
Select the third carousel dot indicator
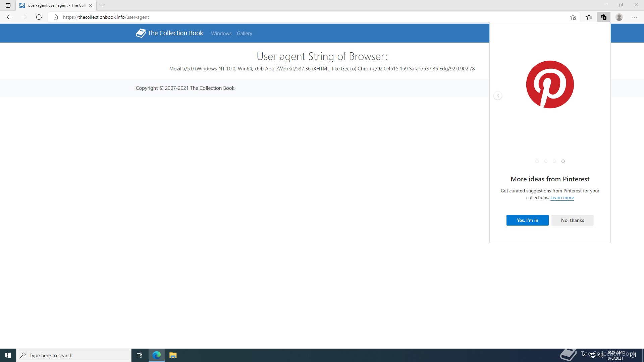click(554, 161)
